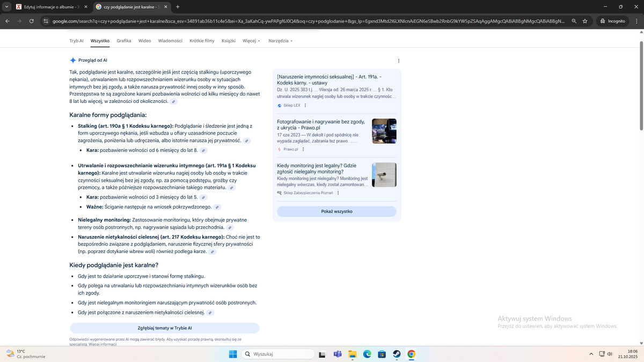Open File Explorer from the taskbar
The height and width of the screenshot is (362, 644).
pos(353,354)
